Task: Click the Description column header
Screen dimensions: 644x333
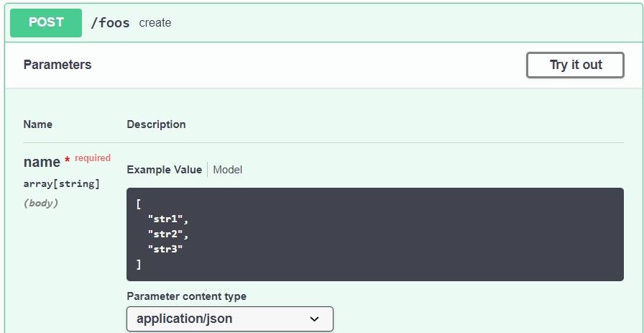Action: (x=156, y=124)
